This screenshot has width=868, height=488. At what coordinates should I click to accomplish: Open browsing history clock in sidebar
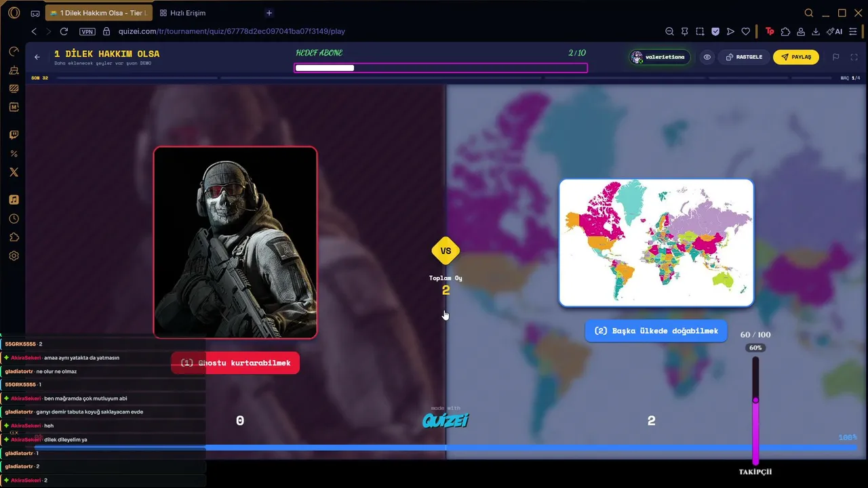[14, 219]
